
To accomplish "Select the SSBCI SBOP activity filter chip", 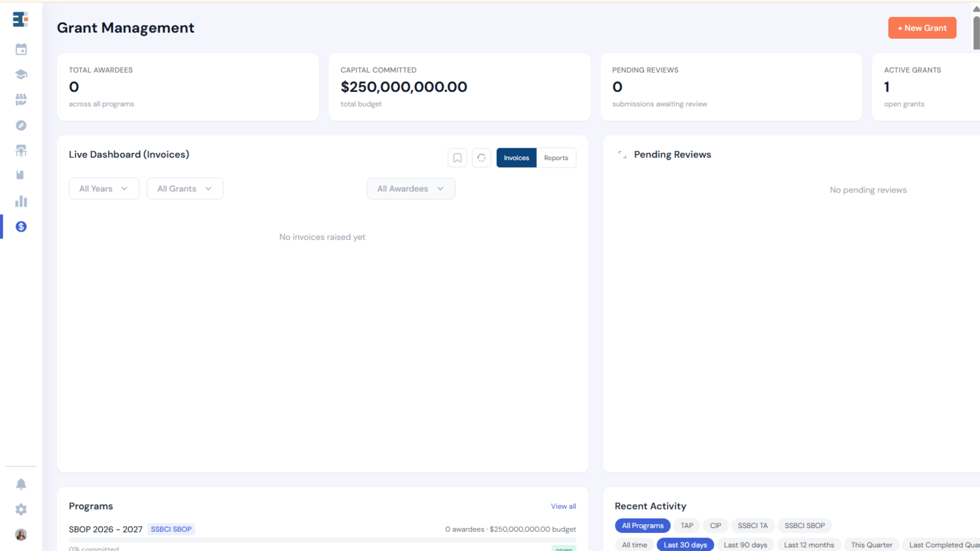I will point(805,526).
